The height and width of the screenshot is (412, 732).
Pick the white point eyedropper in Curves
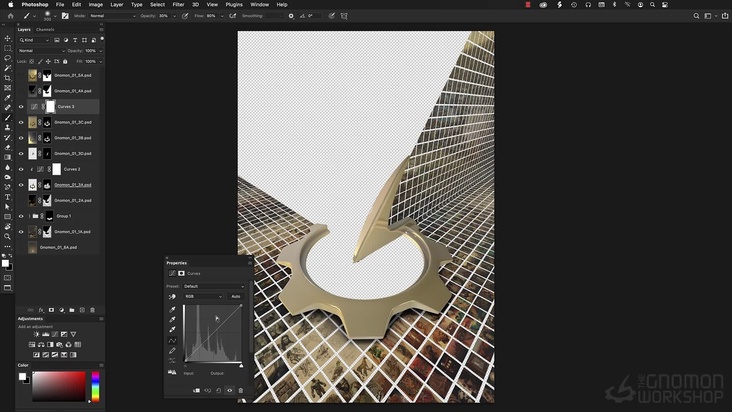pos(172,329)
